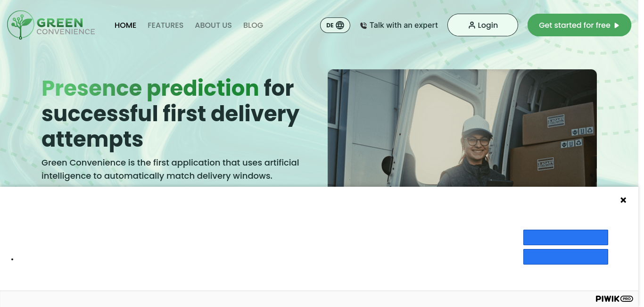The width and height of the screenshot is (644, 307).
Task: Open the ABOUT US page
Action: [x=214, y=25]
